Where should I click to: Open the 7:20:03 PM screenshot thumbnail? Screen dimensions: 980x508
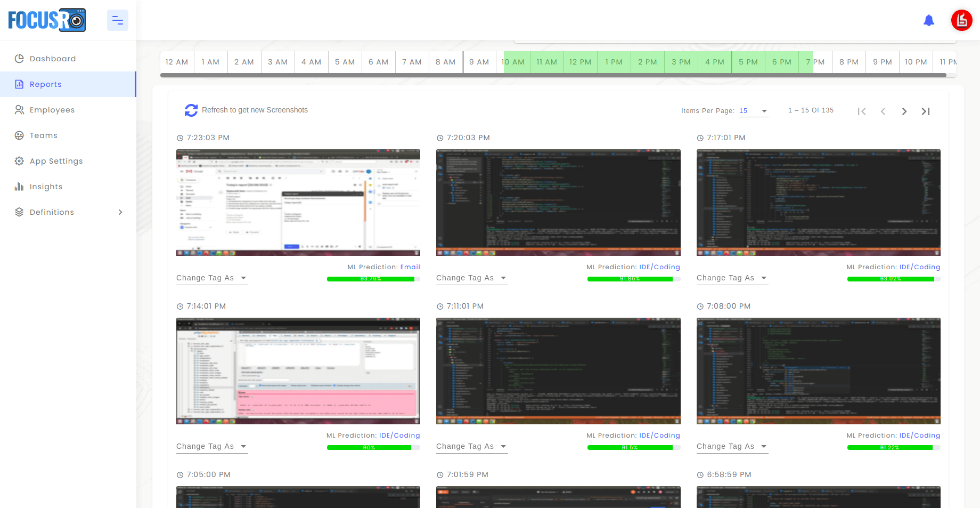(558, 203)
